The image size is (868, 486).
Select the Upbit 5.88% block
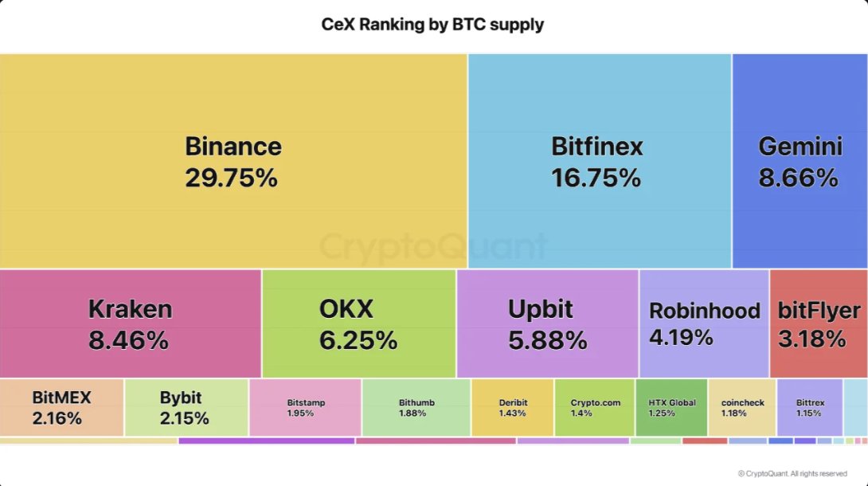[x=548, y=323]
